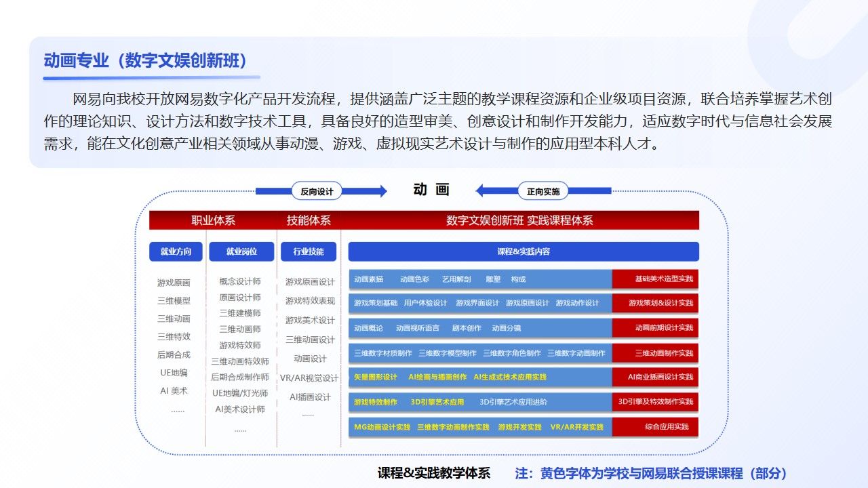This screenshot has height=488, width=868.
Task: Select the 行业技能 header button
Action: [x=309, y=252]
